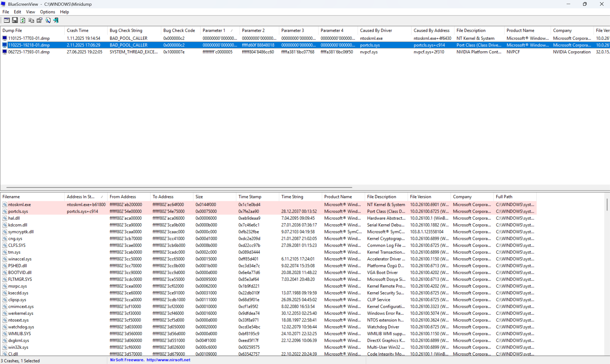Toggle sort on Address In Stack column header
The height and width of the screenshot is (364, 610).
[86, 197]
